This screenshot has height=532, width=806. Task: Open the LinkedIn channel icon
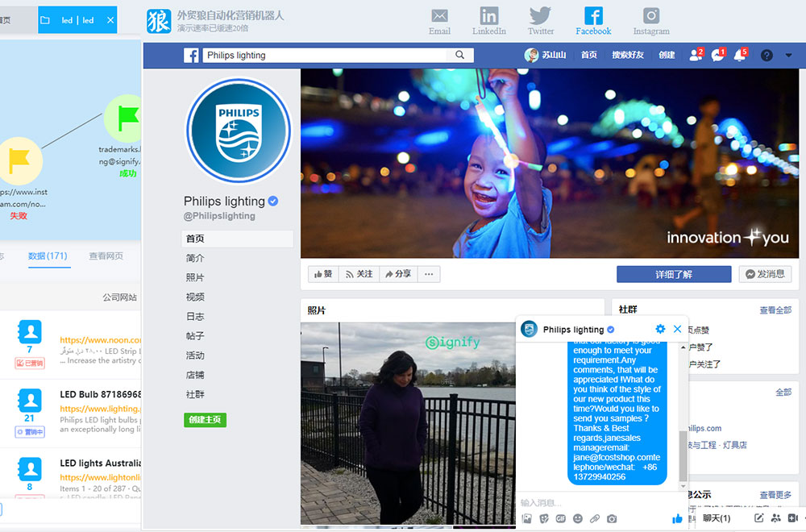(x=489, y=21)
